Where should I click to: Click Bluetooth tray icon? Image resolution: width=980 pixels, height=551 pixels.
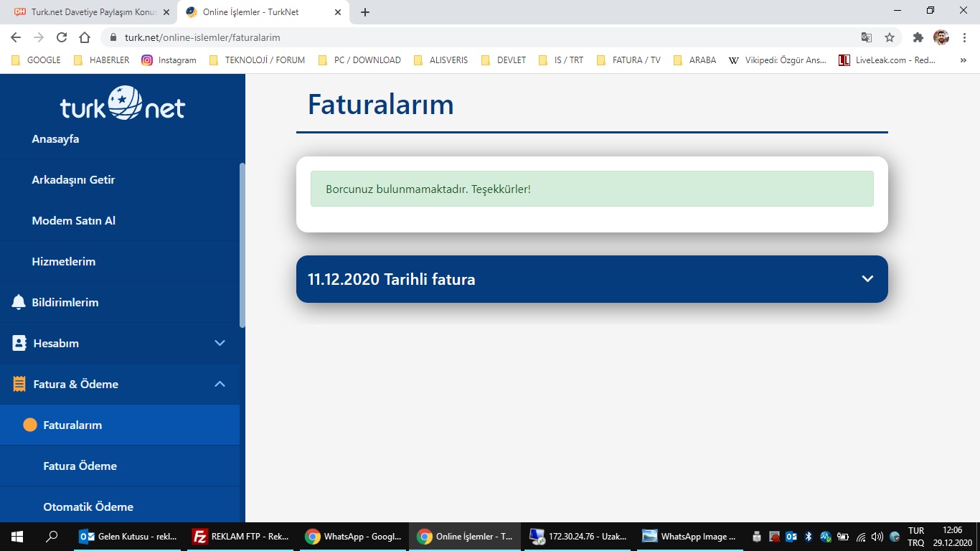point(809,537)
